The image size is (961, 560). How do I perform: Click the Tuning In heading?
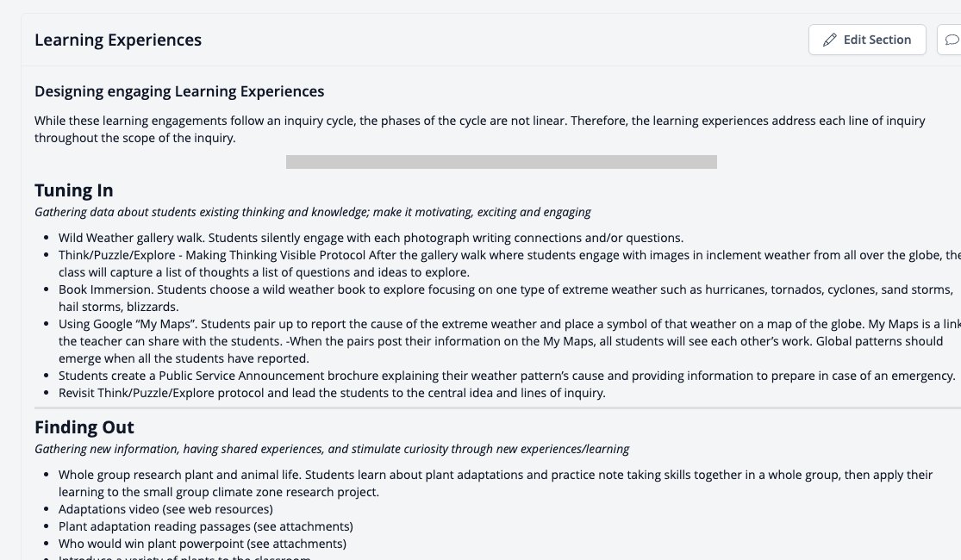pyautogui.click(x=73, y=190)
